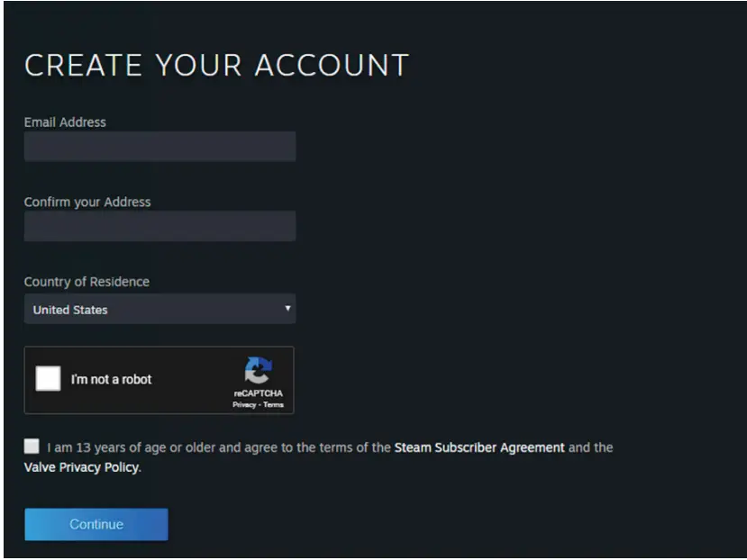Enable the age and terms agreement checkbox
Screen dimensions: 747x560
(32, 447)
